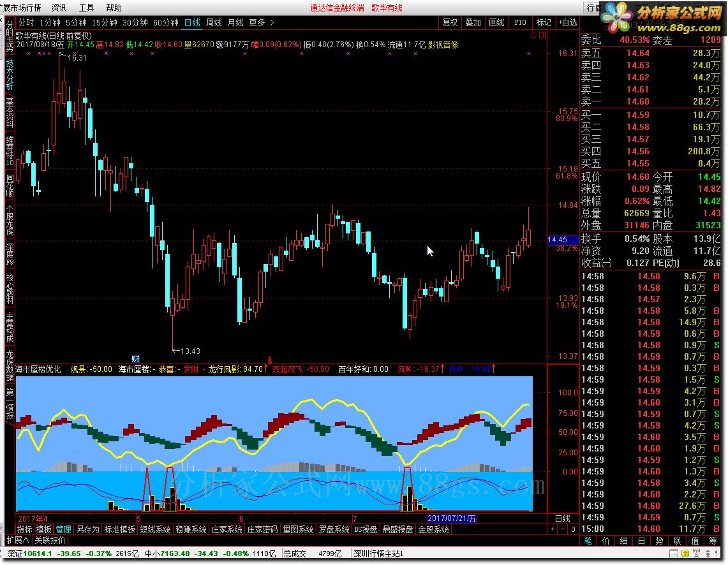Select the 日线 daily chart tab
The width and height of the screenshot is (728, 565).
click(192, 22)
